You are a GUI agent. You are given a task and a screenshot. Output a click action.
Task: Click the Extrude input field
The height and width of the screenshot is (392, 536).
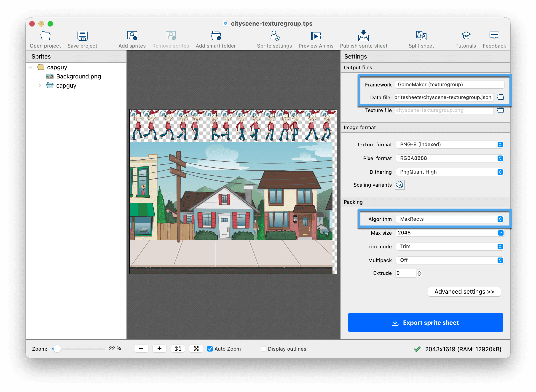(x=405, y=273)
